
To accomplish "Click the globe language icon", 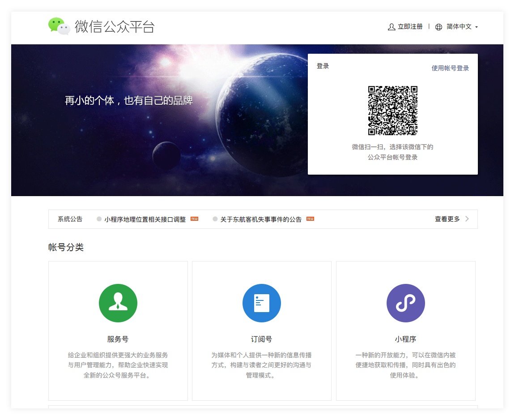I will [x=438, y=27].
